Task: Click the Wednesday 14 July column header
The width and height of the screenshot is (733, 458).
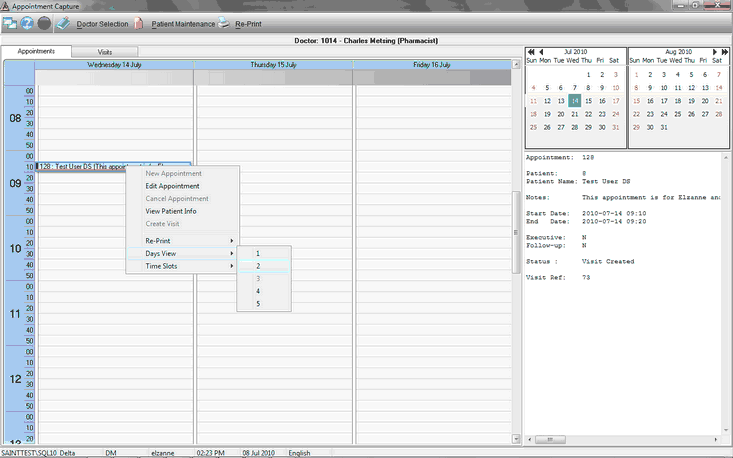Action: [x=114, y=65]
